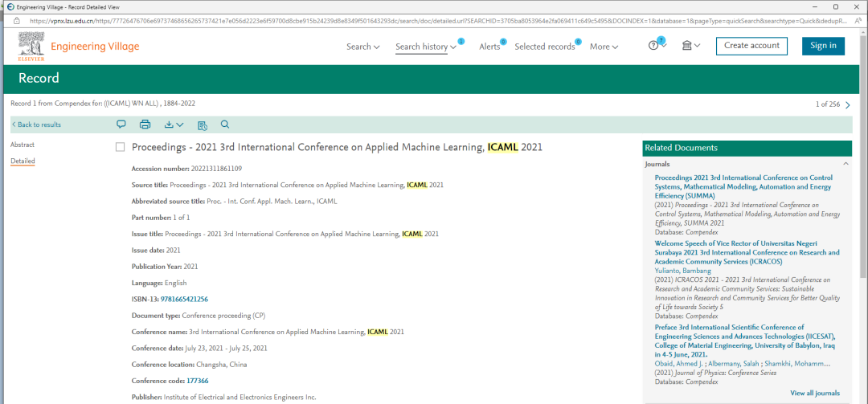
Task: Select the proceedings record checkbox
Action: coord(120,147)
